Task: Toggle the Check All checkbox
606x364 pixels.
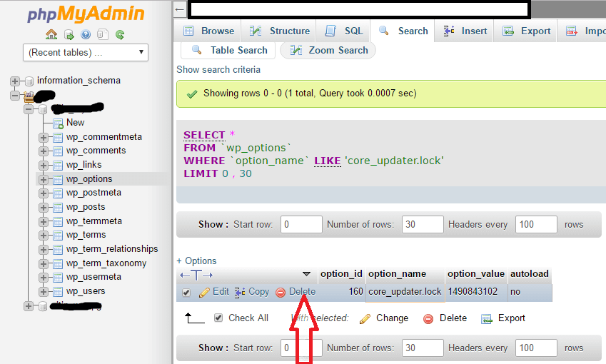Action: [218, 318]
